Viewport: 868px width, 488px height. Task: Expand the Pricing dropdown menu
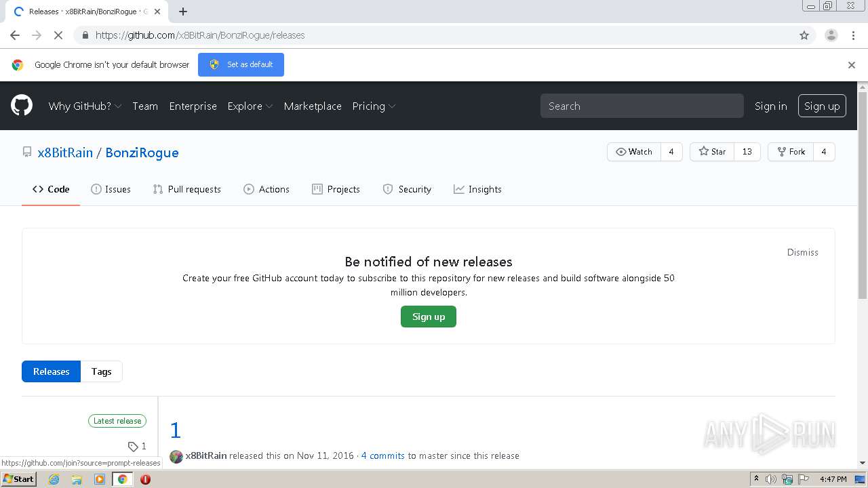(x=374, y=106)
